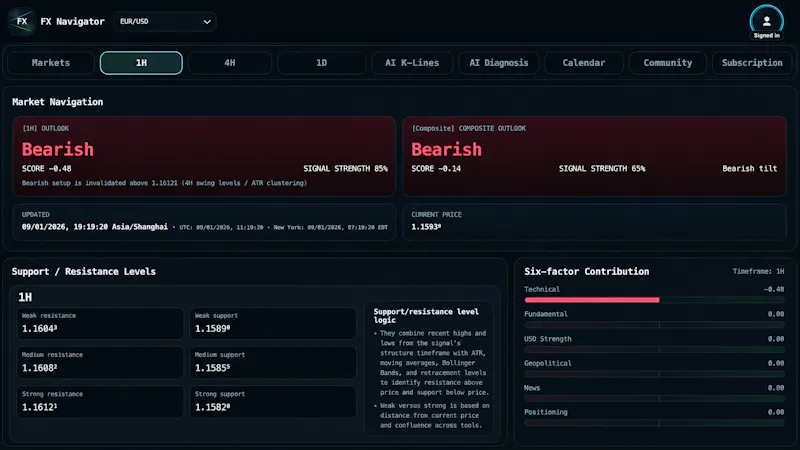Select the 1D timeframe tab
The image size is (800, 450).
[321, 63]
